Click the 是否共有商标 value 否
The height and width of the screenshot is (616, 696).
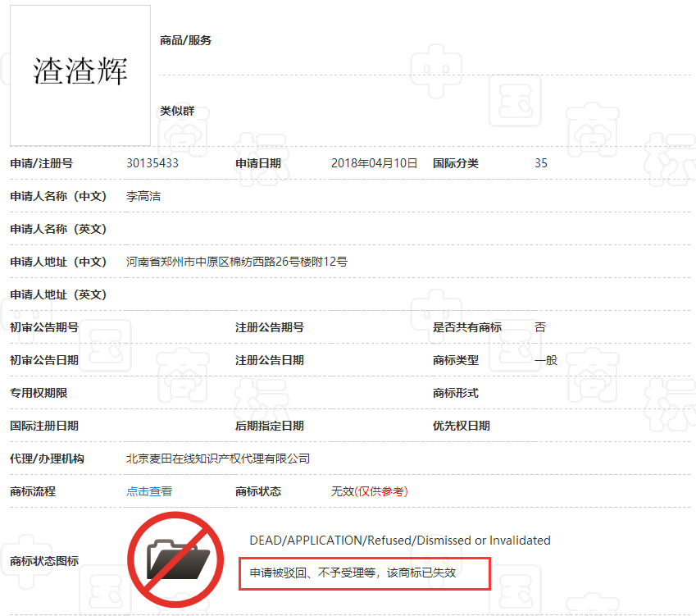point(540,327)
